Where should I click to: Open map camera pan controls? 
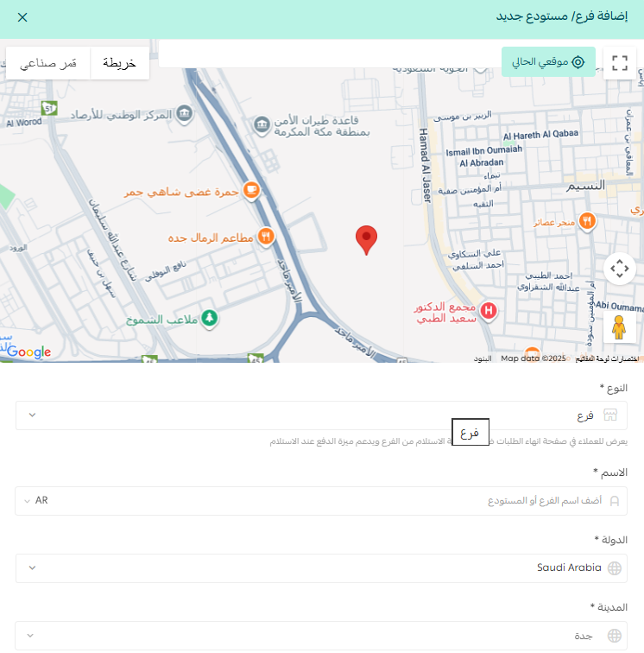tap(620, 269)
